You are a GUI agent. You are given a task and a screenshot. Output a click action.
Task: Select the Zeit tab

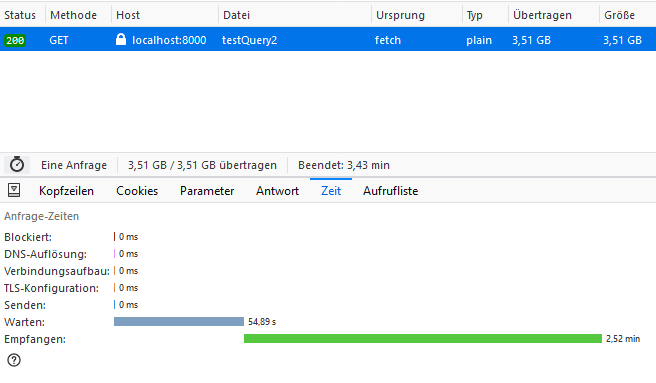pos(331,191)
